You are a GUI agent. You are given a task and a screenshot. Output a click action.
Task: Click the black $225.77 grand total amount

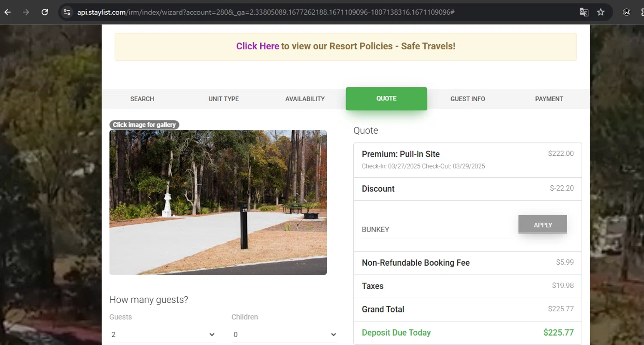(561, 309)
